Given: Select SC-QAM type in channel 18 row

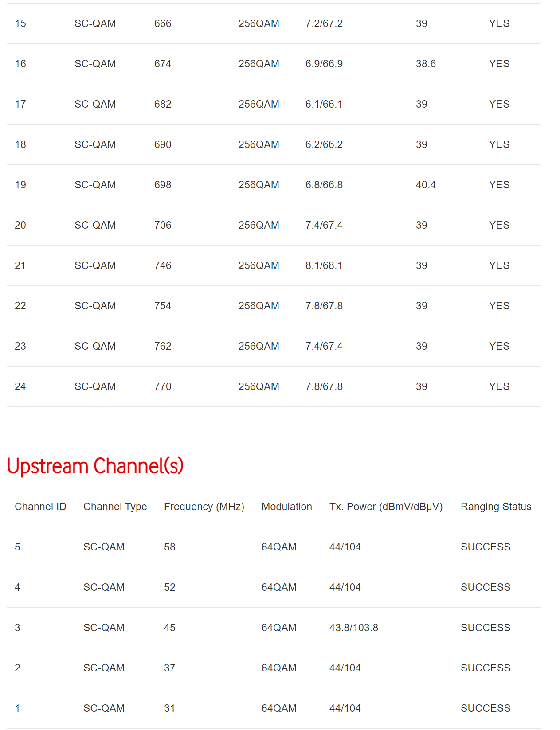Looking at the screenshot, I should point(95,144).
